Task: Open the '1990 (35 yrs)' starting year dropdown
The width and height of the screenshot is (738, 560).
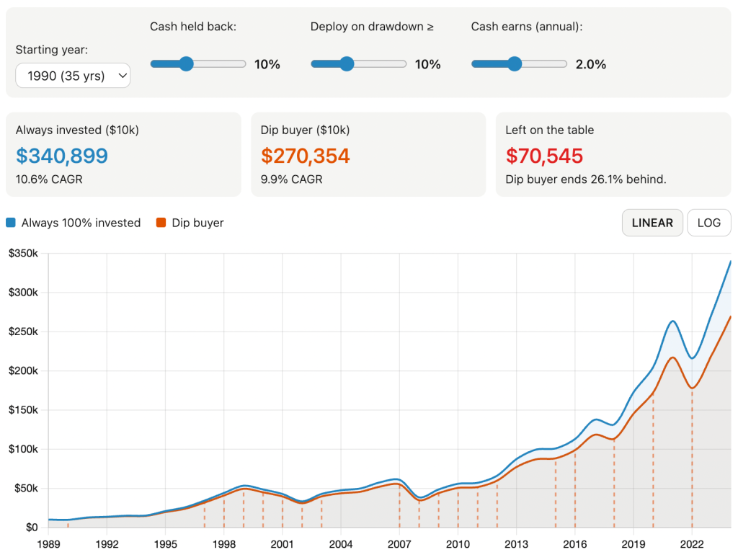Action: point(72,75)
